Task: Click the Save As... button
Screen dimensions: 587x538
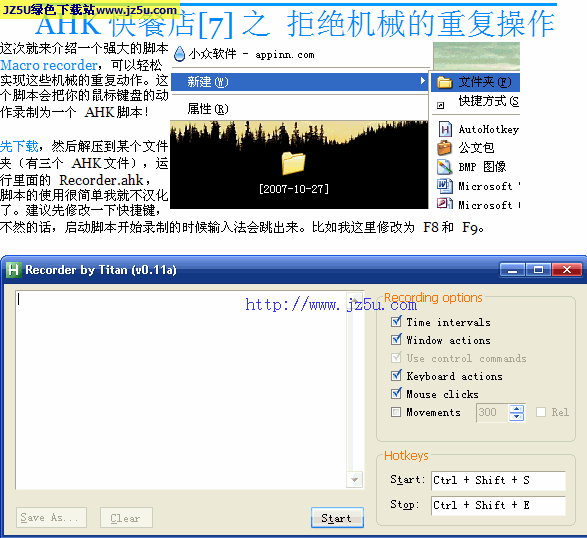Action: pyautogui.click(x=51, y=518)
